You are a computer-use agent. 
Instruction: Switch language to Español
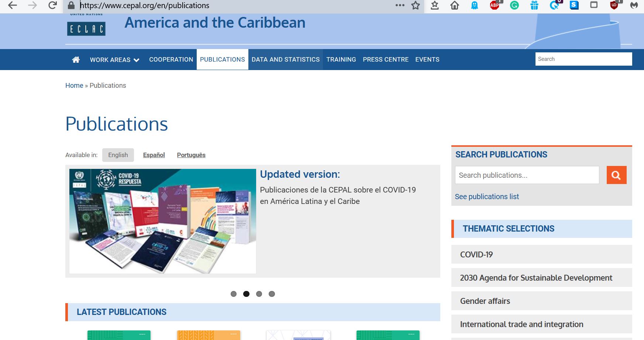pos(154,155)
